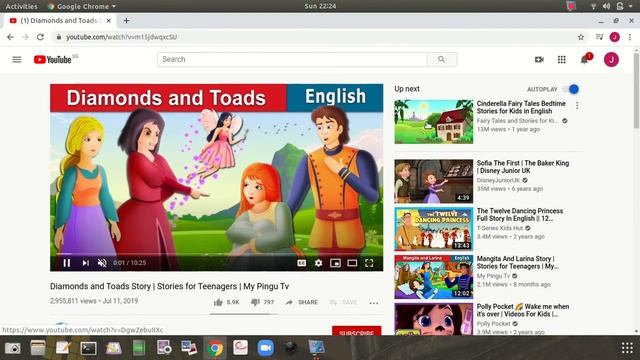Close the Diamonds and Toads tab
Screen dimensions: 640x360
[x=109, y=20]
